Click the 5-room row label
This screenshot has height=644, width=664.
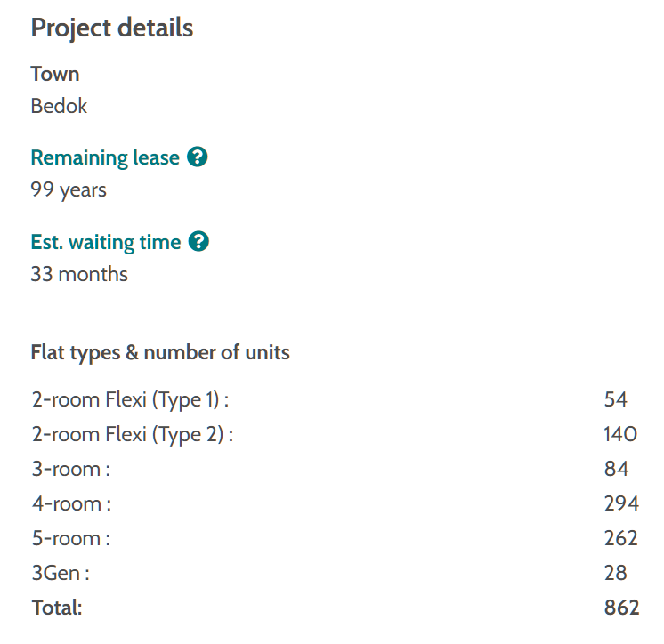coord(71,538)
